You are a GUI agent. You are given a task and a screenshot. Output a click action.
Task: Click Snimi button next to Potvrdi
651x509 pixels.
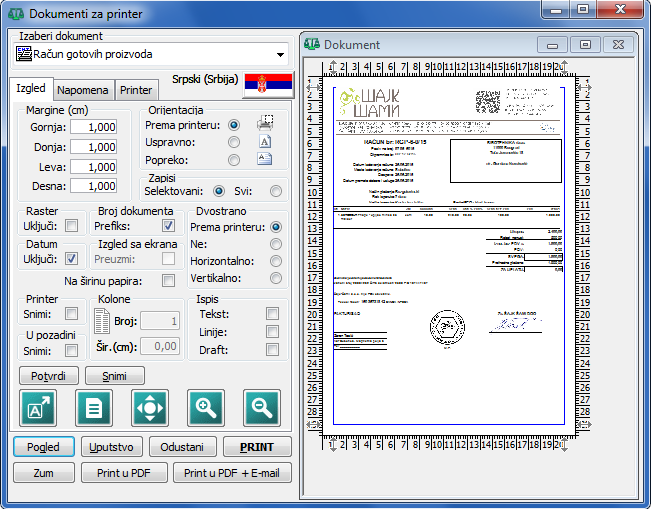click(x=115, y=376)
